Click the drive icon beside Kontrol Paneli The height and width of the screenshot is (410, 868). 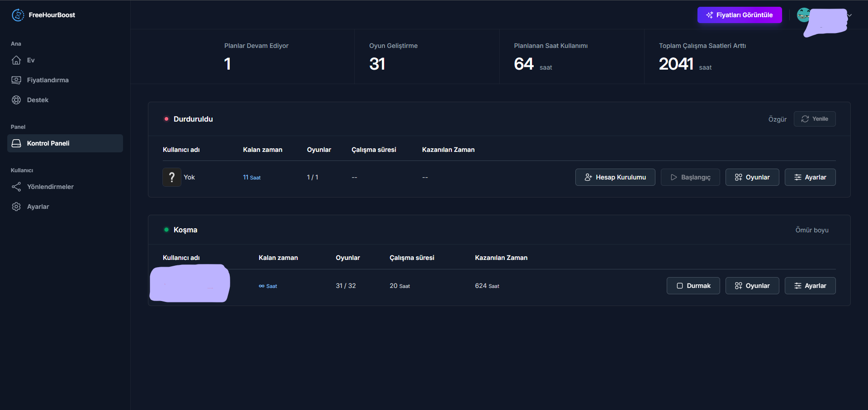[x=16, y=143]
